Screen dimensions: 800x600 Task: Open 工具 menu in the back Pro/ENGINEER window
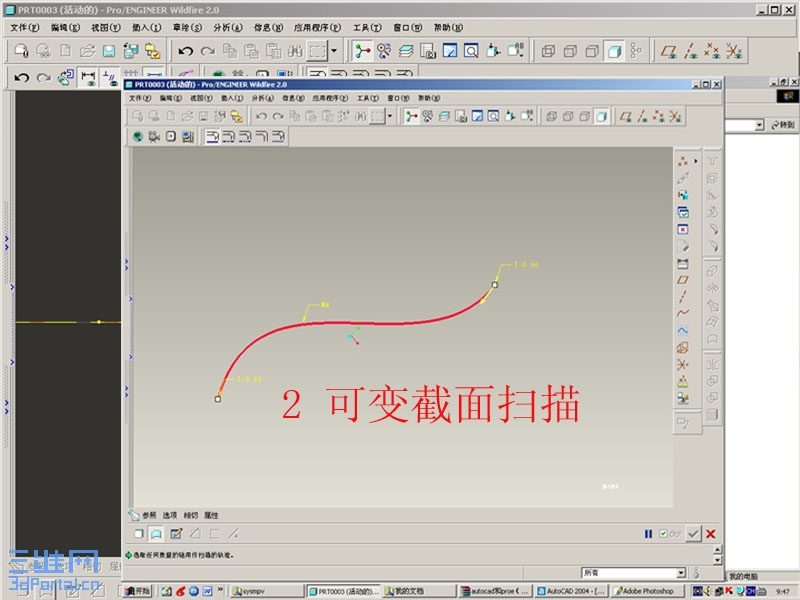[x=367, y=28]
